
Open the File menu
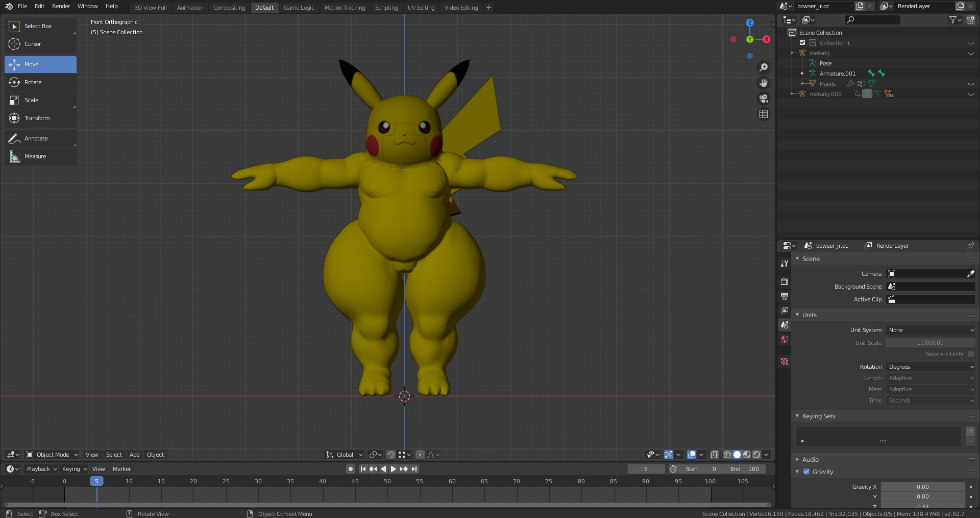pos(22,6)
